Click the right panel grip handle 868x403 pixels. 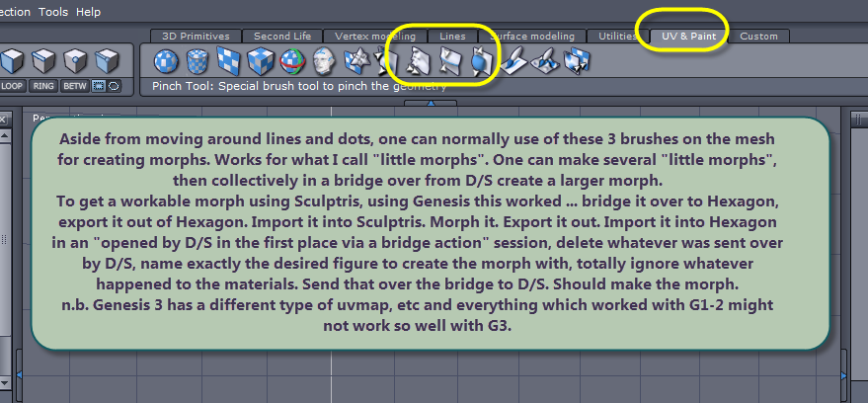(858, 119)
